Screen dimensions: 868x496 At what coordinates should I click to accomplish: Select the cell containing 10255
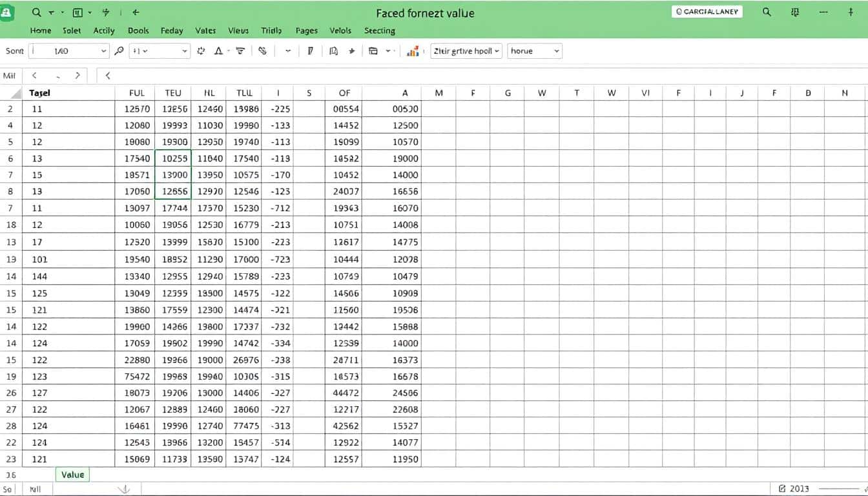coord(173,158)
